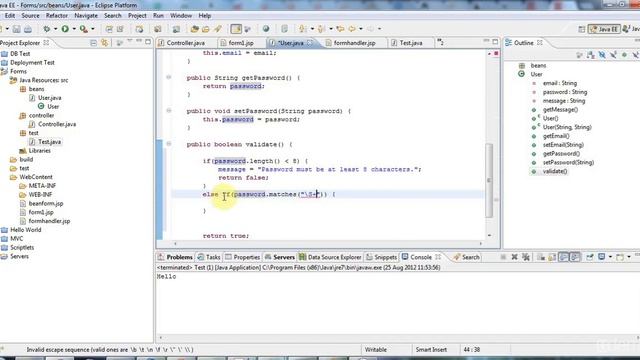Select the WebContent folder
Image resolution: width=640 pixels, height=360 pixels.
click(36, 177)
